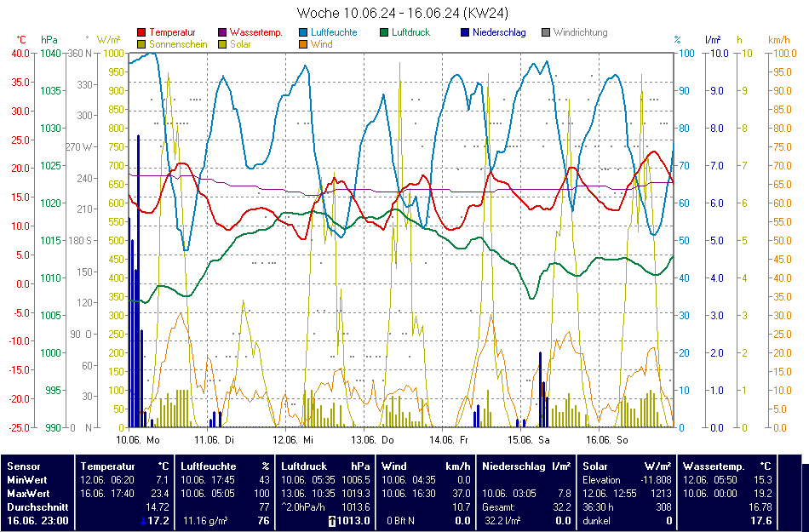Click the green hPa axis unit label
Viewport: 809px width, 532px height.
coord(49,40)
